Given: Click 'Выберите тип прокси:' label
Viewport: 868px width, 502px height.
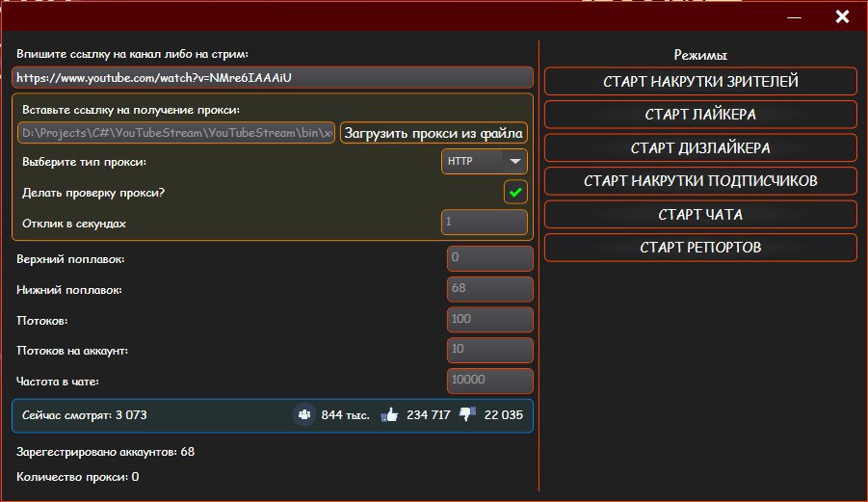Looking at the screenshot, I should [84, 162].
